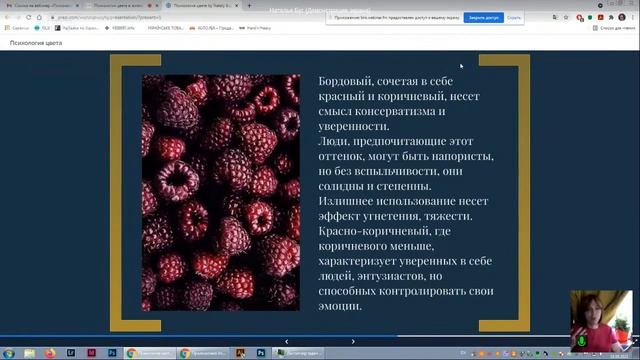Click the slide text starting 'Бордовый, сочетая'
This screenshot has height=360, width=640.
point(406,193)
